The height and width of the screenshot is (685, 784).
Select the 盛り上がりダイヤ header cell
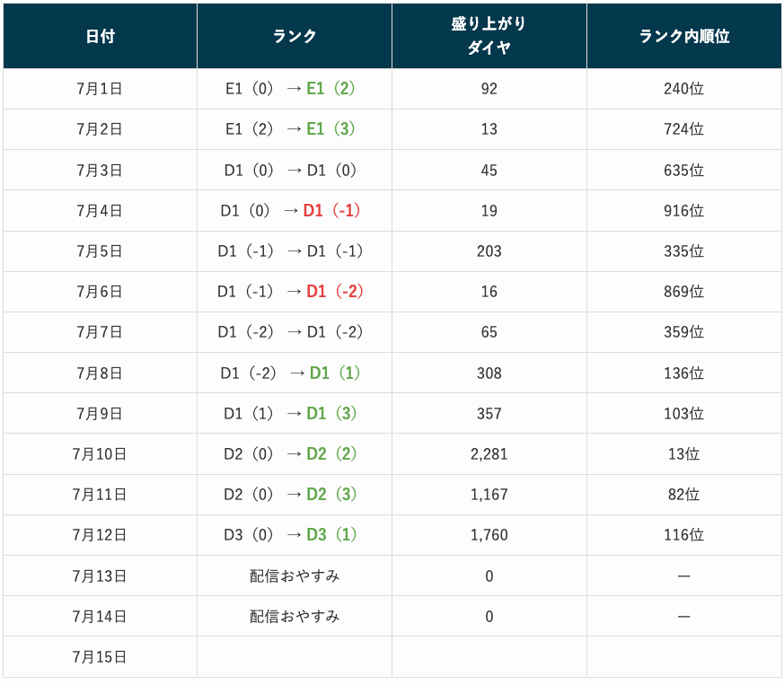489,37
